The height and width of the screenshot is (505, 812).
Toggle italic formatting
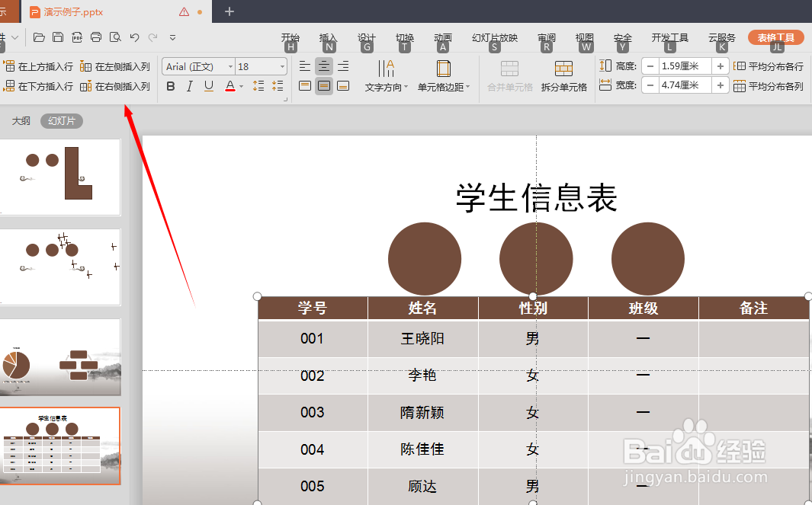click(188, 86)
